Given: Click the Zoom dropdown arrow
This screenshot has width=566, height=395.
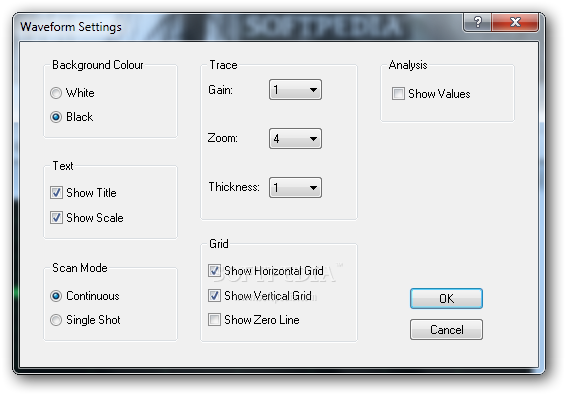Looking at the screenshot, I should [x=313, y=139].
